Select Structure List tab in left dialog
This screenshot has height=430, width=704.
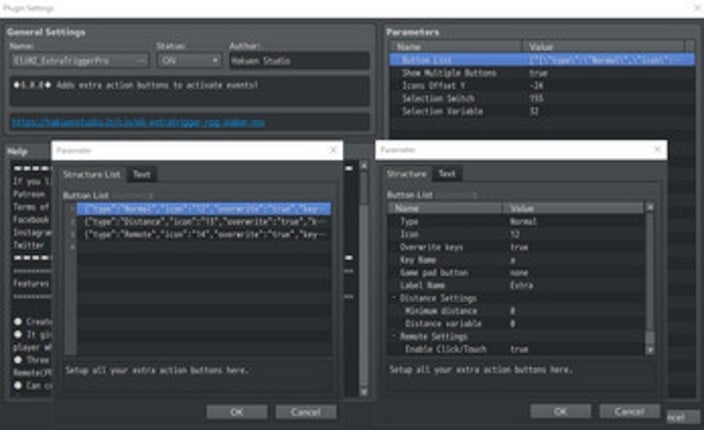[92, 174]
